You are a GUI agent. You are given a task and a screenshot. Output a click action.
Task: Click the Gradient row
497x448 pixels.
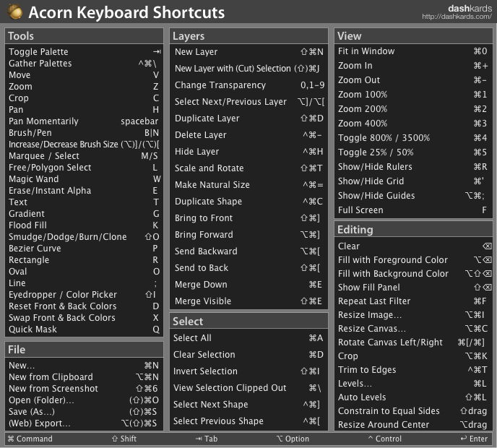[85, 214]
